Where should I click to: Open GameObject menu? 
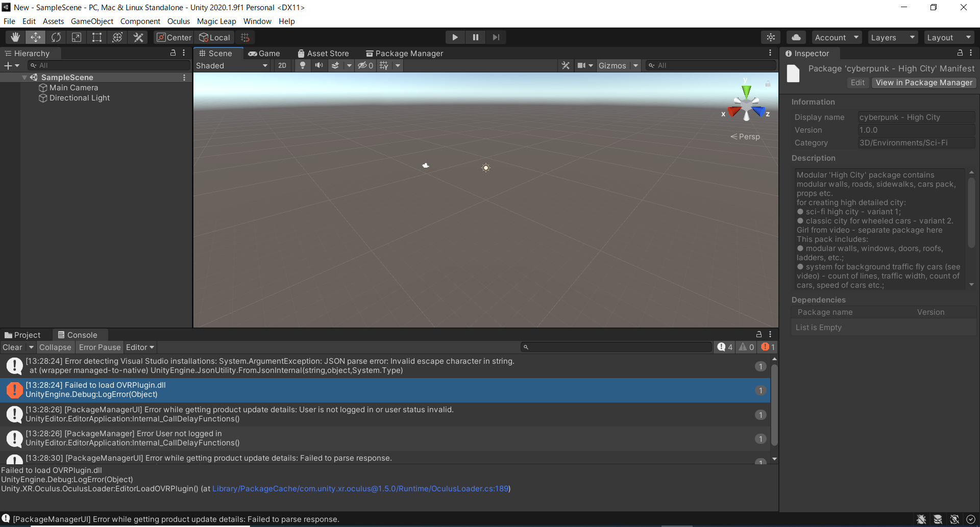92,21
